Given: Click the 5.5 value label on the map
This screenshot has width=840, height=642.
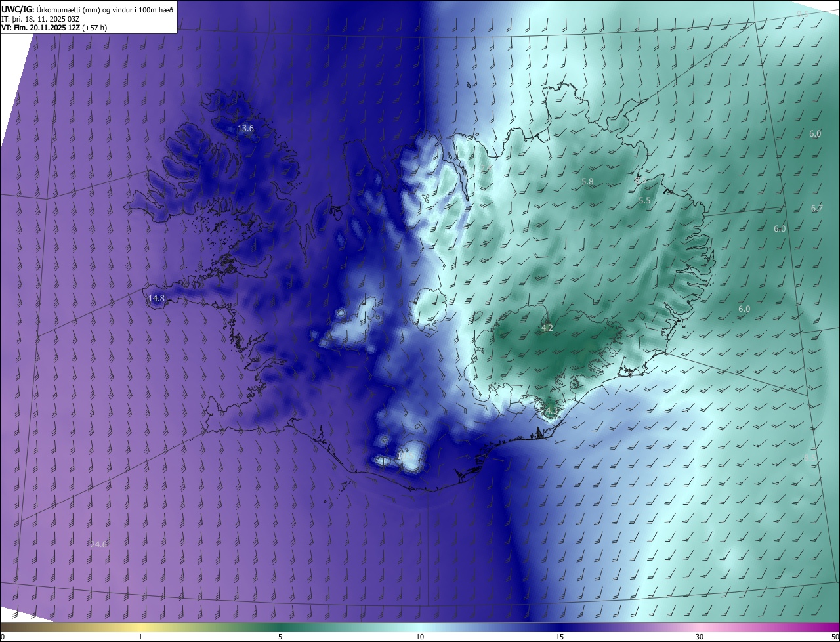Looking at the screenshot, I should (x=644, y=201).
